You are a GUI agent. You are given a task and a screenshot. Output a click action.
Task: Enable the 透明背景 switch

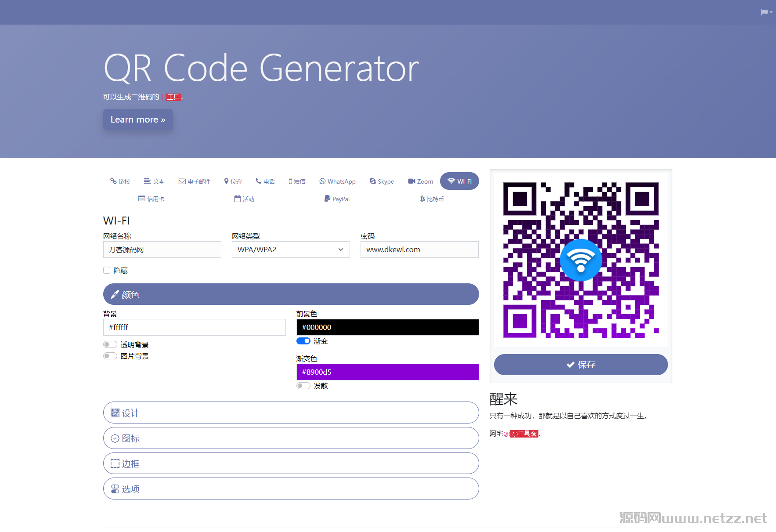[x=110, y=344]
